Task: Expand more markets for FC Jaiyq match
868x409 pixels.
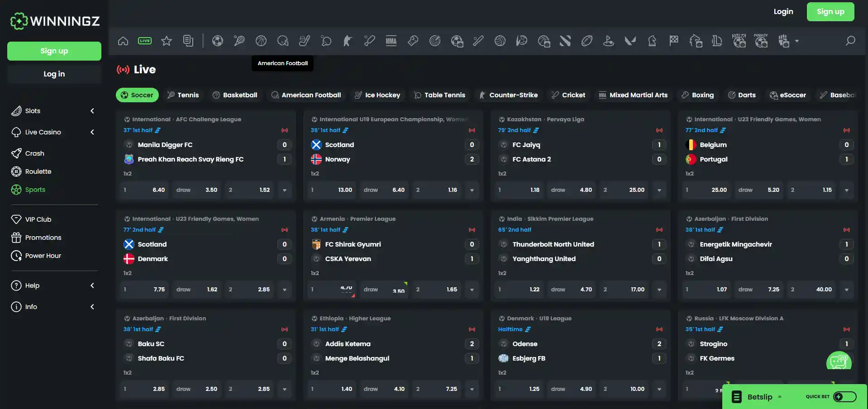Action: pos(659,190)
